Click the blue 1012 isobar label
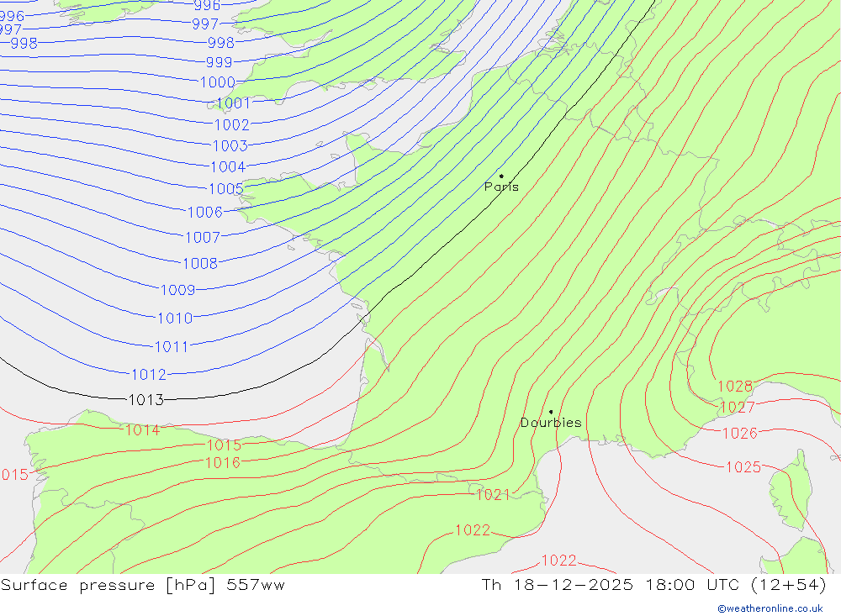Image resolution: width=841 pixels, height=616 pixels. [x=149, y=375]
